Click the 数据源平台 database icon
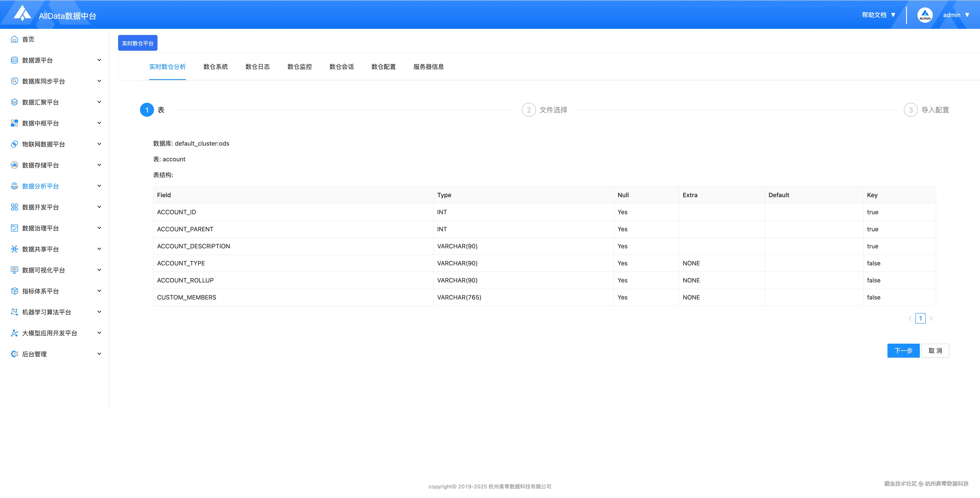This screenshot has height=498, width=980. [x=14, y=60]
